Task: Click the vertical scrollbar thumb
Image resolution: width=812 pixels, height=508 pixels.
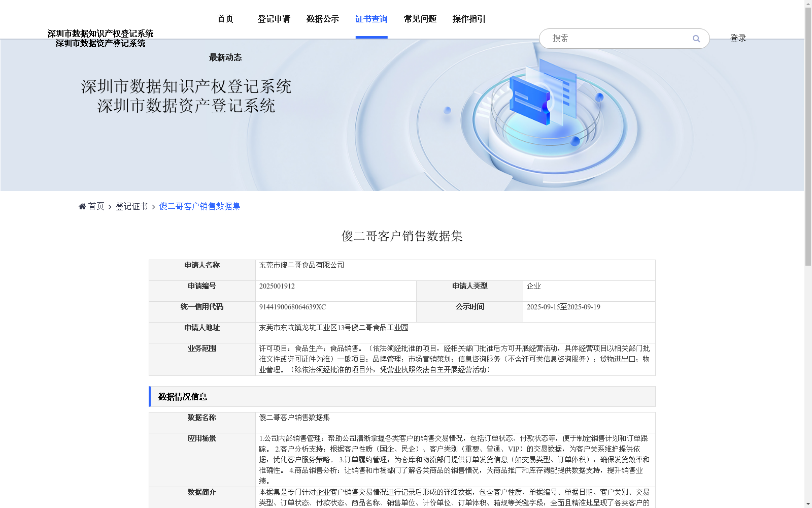Action: point(808,137)
